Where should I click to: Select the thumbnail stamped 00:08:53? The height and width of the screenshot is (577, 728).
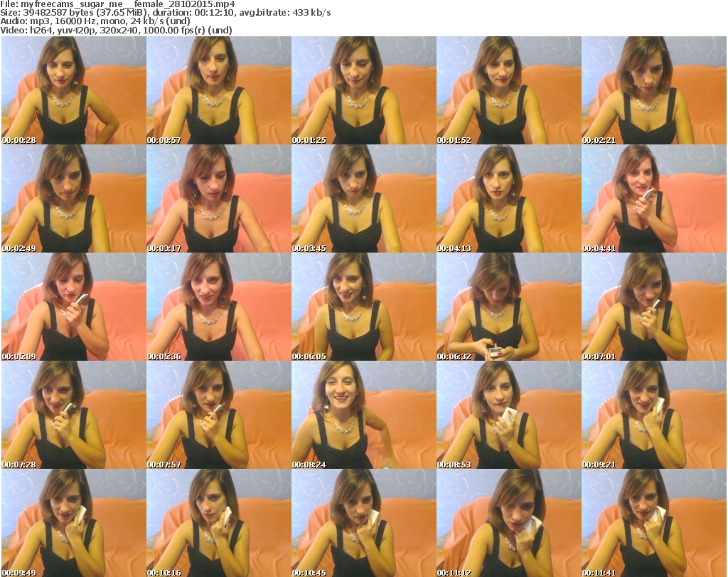click(x=509, y=415)
